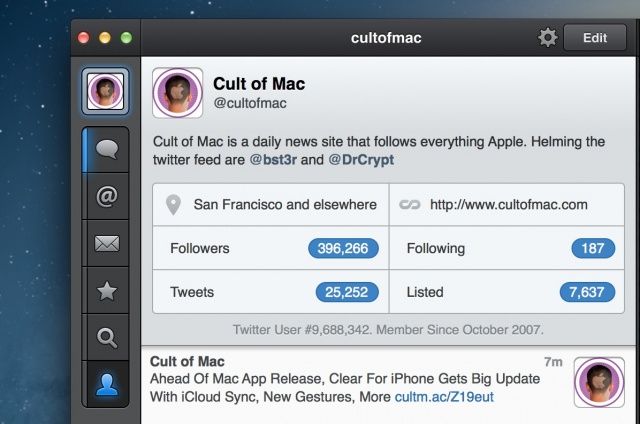This screenshot has width=640, height=424.
Task: Open the Listed count row
Action: coord(506,292)
